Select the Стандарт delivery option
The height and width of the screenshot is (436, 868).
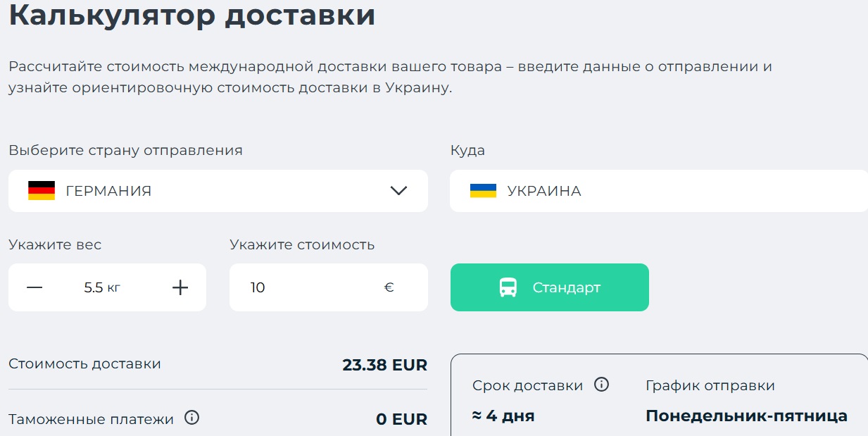click(x=550, y=287)
